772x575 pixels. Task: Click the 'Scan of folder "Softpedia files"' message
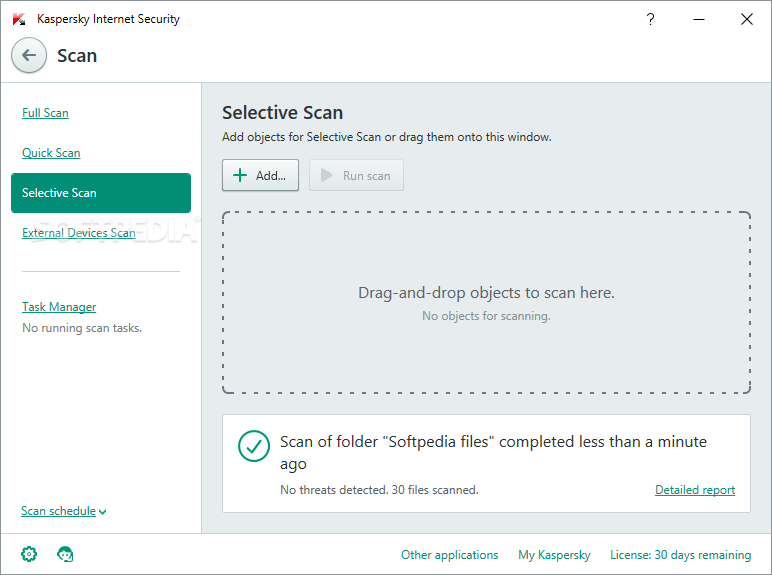point(493,452)
